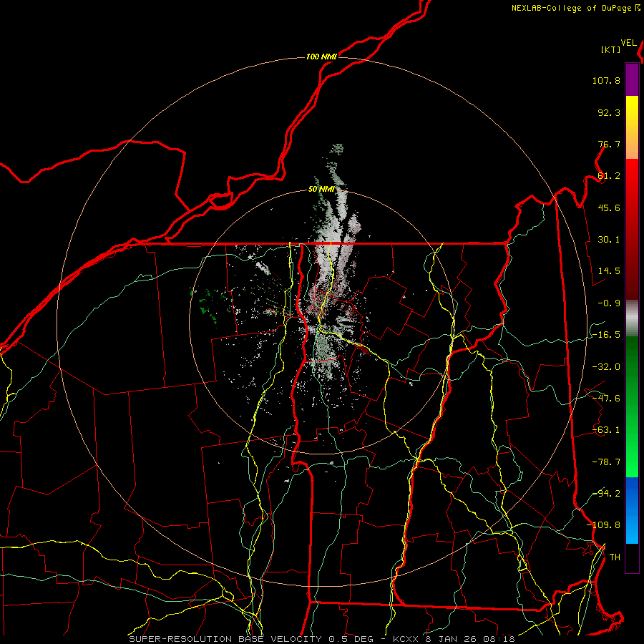The width and height of the screenshot is (644, 644).
Task: Select the -16.5 velocity scale value
Action: (606, 335)
